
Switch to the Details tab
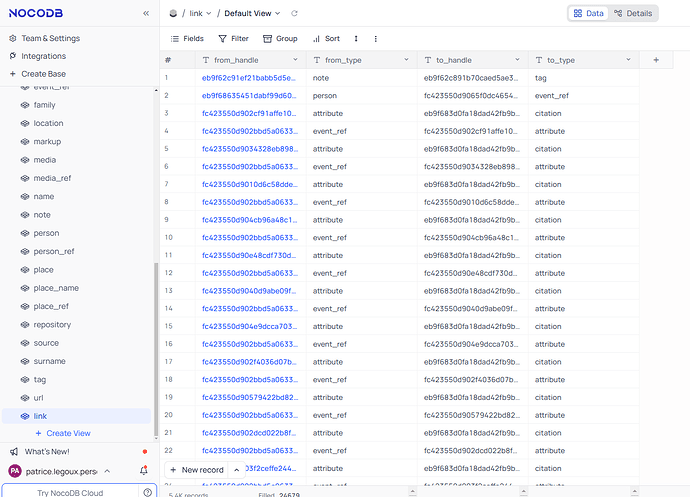(x=633, y=13)
